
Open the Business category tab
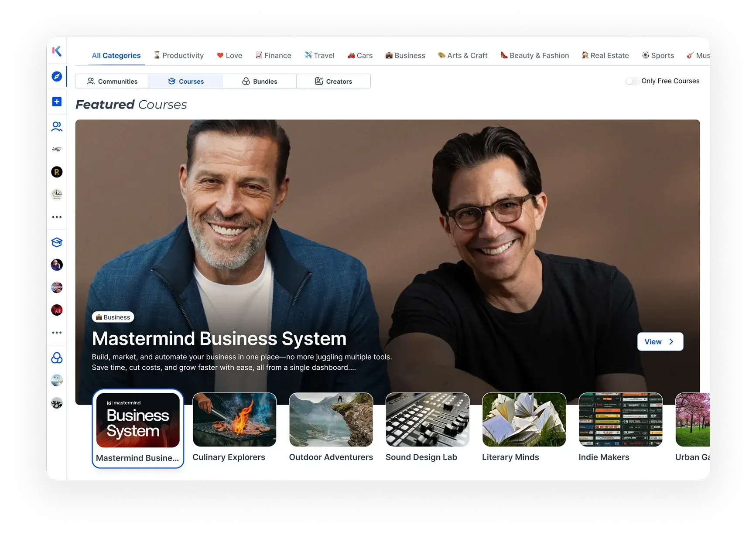pyautogui.click(x=405, y=55)
